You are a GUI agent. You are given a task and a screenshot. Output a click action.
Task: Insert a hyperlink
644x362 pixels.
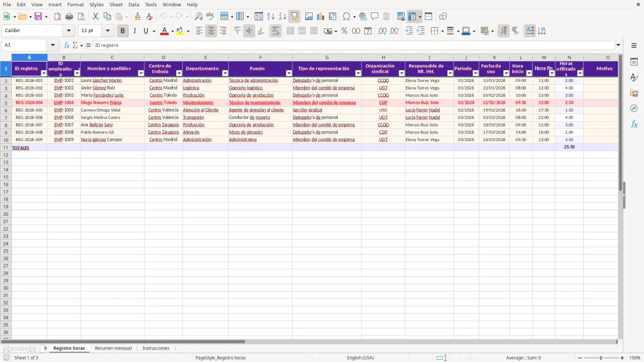click(x=363, y=17)
